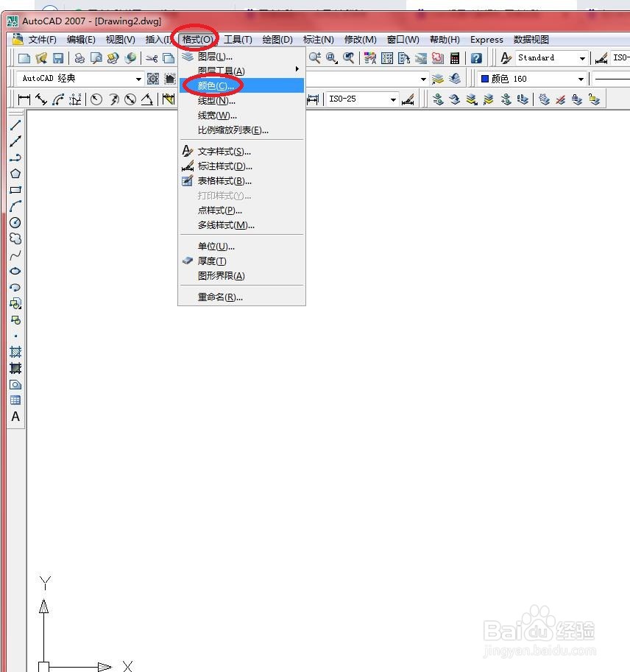Screen dimensions: 630x672
Task: Choose 图层(L)... menu entry
Action: [242, 56]
